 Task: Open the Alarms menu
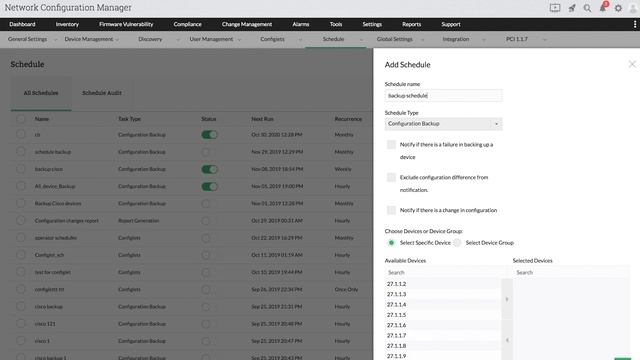click(300, 24)
